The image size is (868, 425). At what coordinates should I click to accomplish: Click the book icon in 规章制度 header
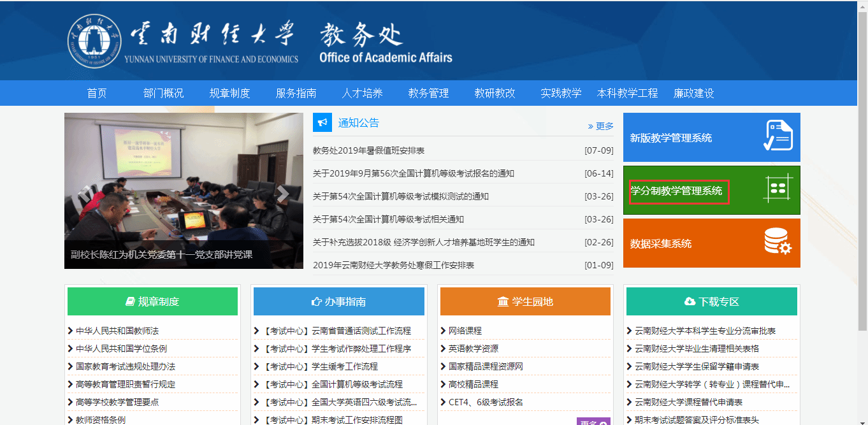point(130,301)
